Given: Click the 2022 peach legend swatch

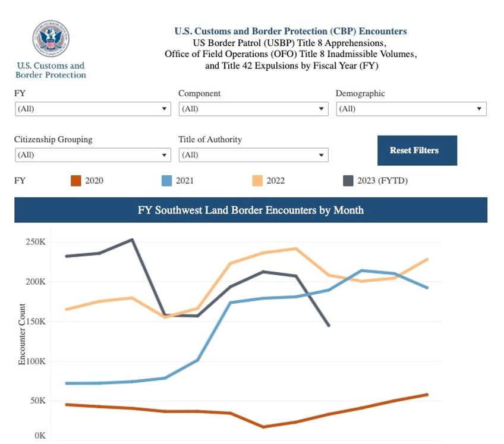Looking at the screenshot, I should (258, 181).
